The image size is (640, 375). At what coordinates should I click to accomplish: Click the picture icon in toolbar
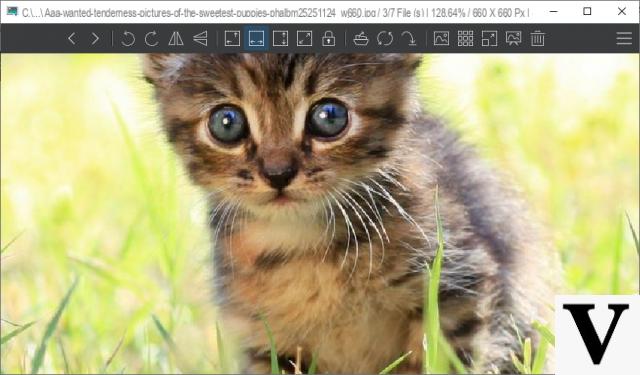tap(441, 39)
